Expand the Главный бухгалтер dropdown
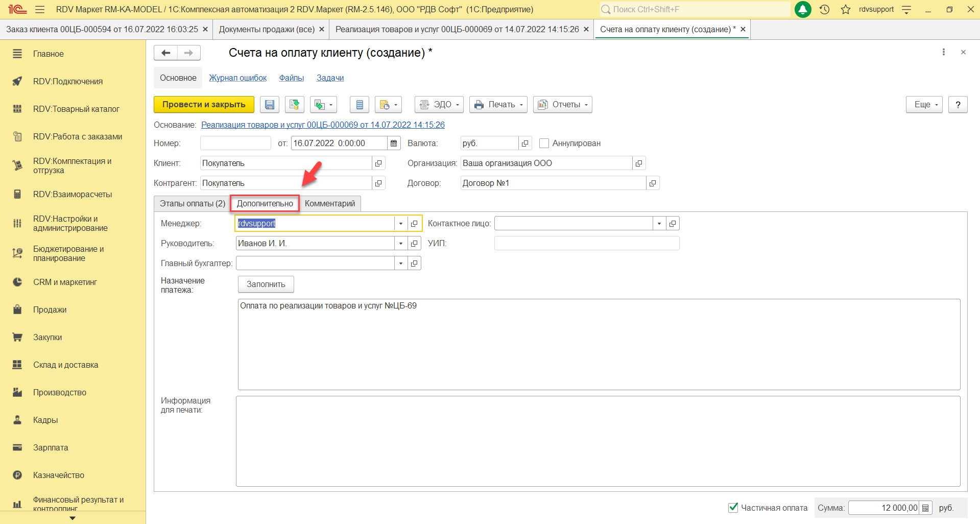 click(x=401, y=264)
